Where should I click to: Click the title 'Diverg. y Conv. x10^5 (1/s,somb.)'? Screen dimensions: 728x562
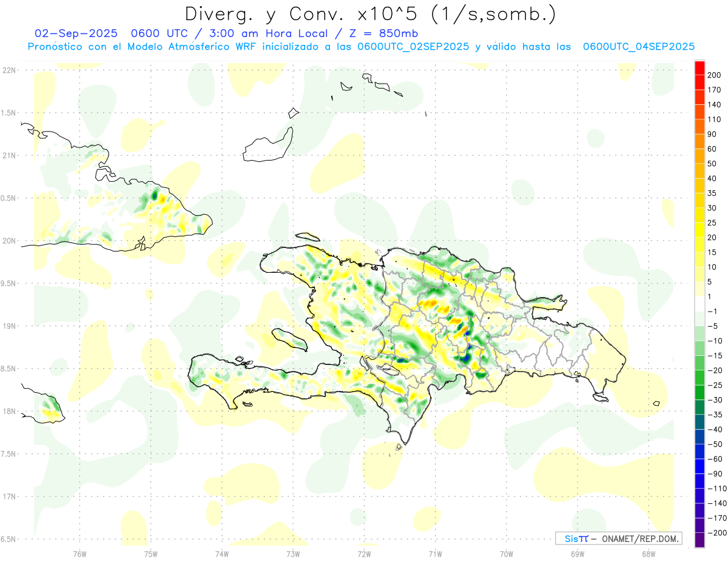pyautogui.click(x=370, y=14)
